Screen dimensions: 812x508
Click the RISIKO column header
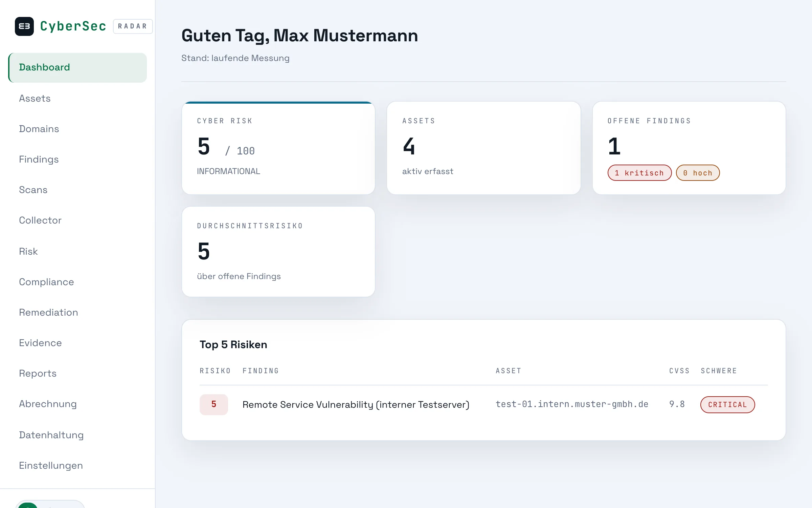(x=215, y=371)
